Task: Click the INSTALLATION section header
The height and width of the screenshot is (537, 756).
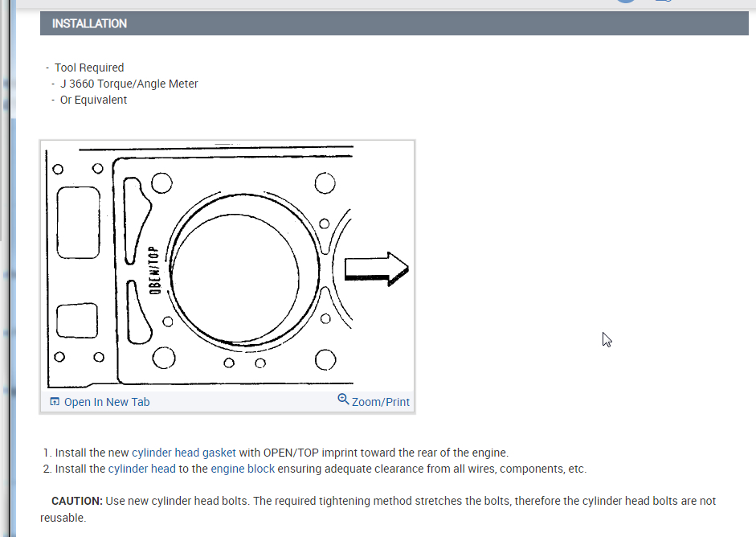Action: click(394, 23)
